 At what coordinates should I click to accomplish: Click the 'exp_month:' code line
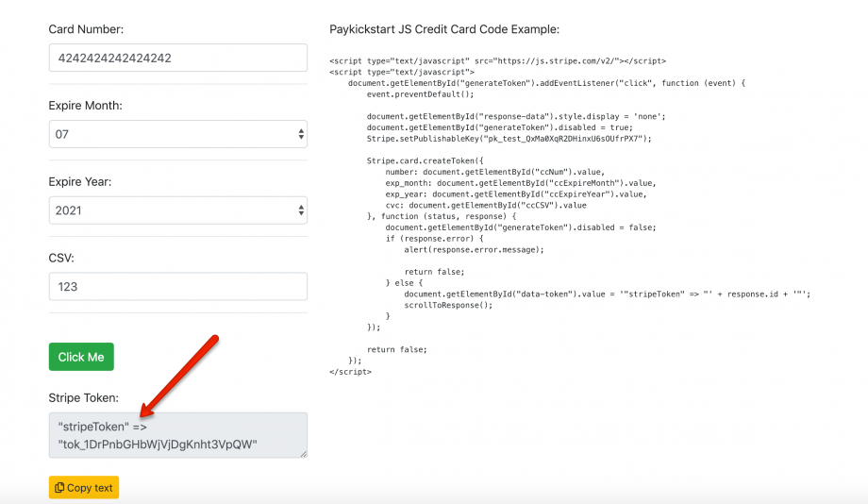[x=521, y=183]
